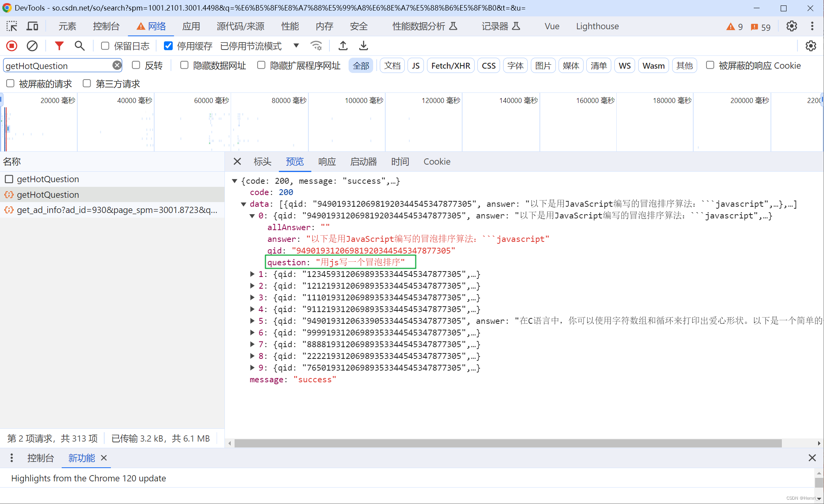Clear the getHotQuestion filter text
The height and width of the screenshot is (504, 824).
point(117,65)
